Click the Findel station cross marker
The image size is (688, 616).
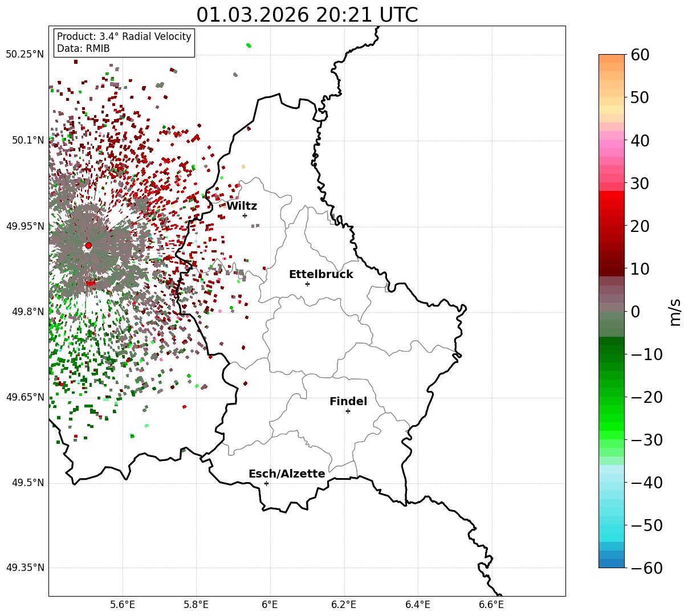pos(348,411)
